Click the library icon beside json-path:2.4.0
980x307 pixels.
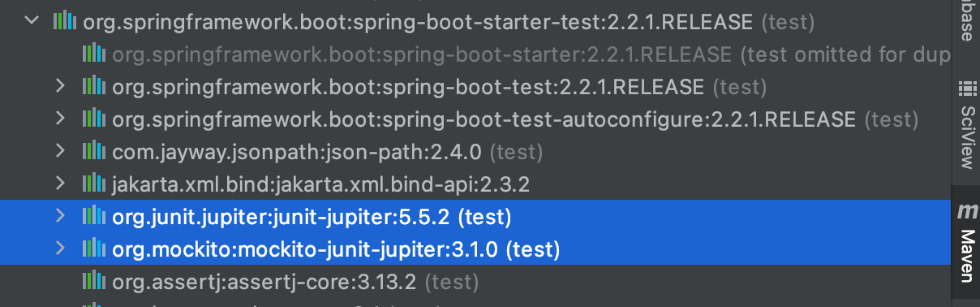pos(94,151)
